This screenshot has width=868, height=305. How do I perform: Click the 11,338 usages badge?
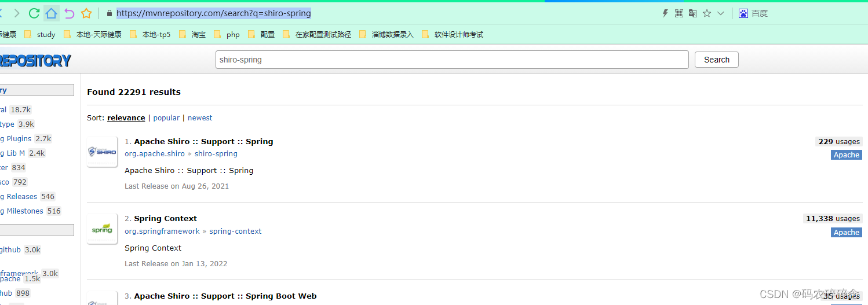pos(833,218)
